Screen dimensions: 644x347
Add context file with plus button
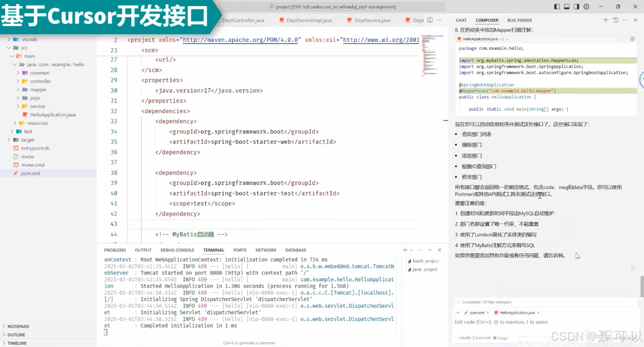pyautogui.click(x=458, y=312)
